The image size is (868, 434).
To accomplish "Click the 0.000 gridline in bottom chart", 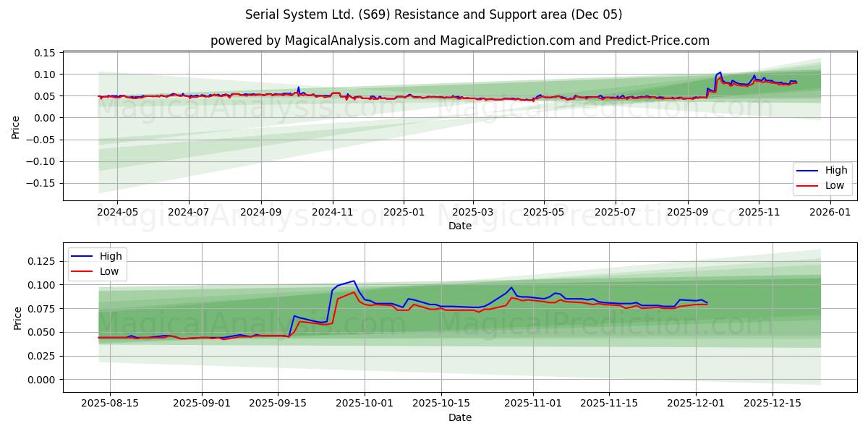I will pos(434,378).
